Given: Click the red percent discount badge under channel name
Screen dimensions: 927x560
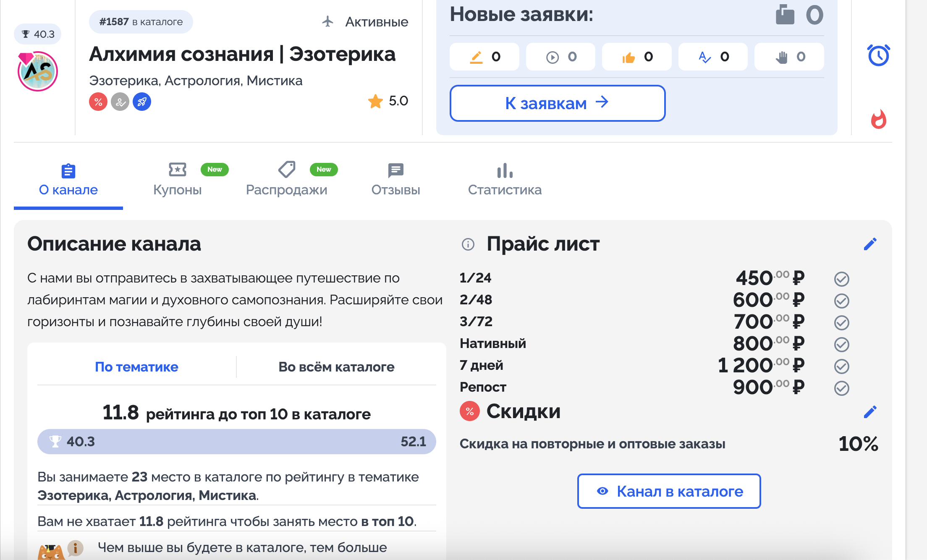Looking at the screenshot, I should (x=98, y=102).
